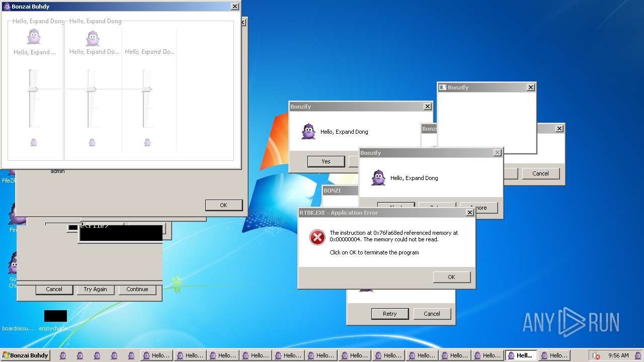The height and width of the screenshot is (362, 644).
Task: Click the first group's 'Hello, Expand Dong' caption
Action: (38, 21)
